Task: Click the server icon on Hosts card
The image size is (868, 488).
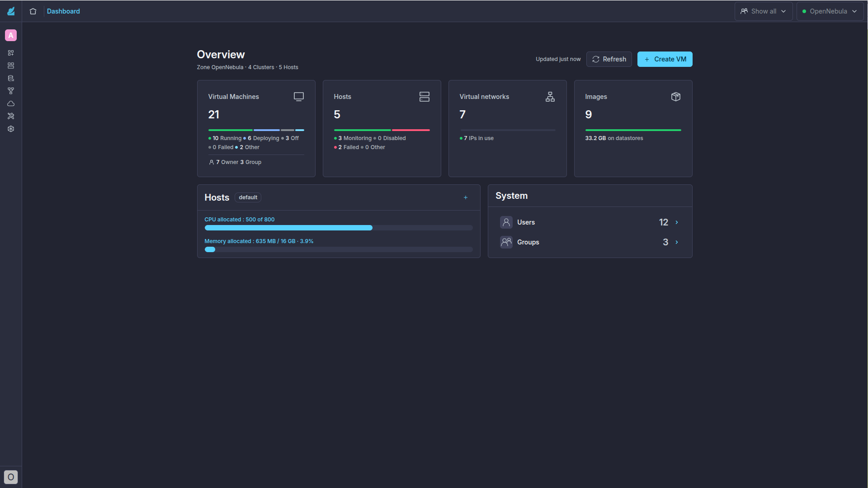Action: click(x=425, y=97)
